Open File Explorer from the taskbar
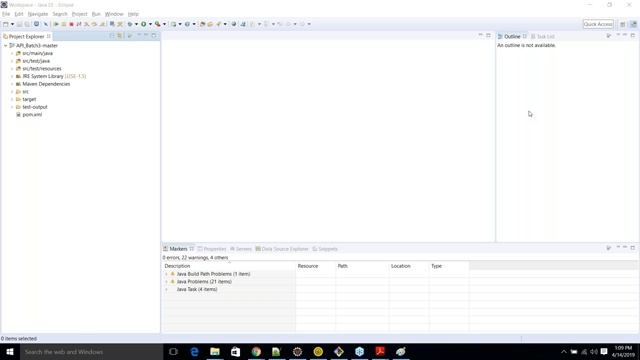 coord(215,351)
